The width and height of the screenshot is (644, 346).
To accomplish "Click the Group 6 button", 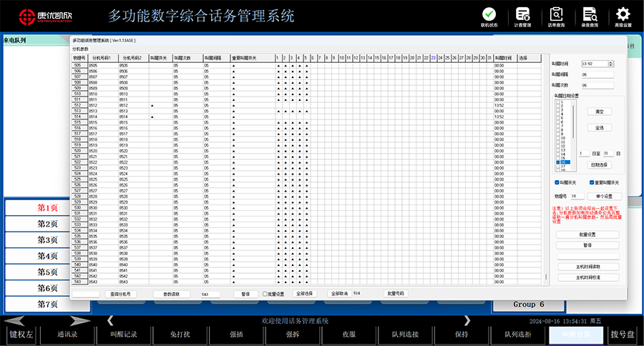I will tap(529, 305).
